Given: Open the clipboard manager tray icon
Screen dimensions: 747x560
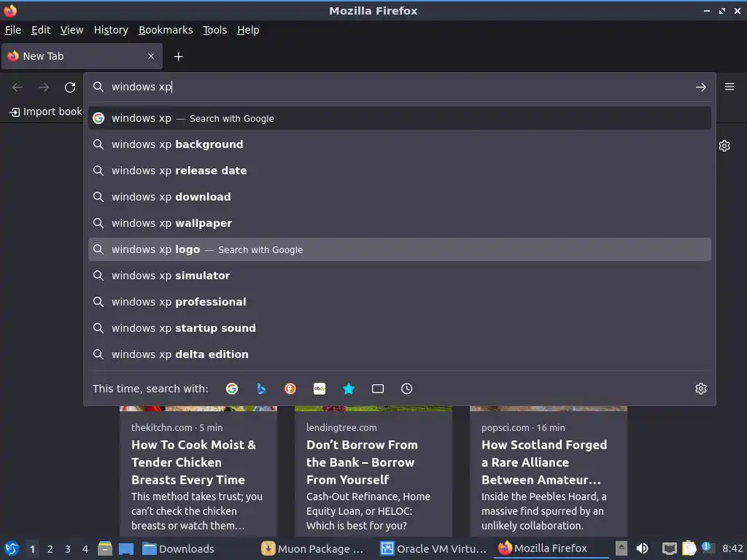Looking at the screenshot, I should click(x=689, y=548).
